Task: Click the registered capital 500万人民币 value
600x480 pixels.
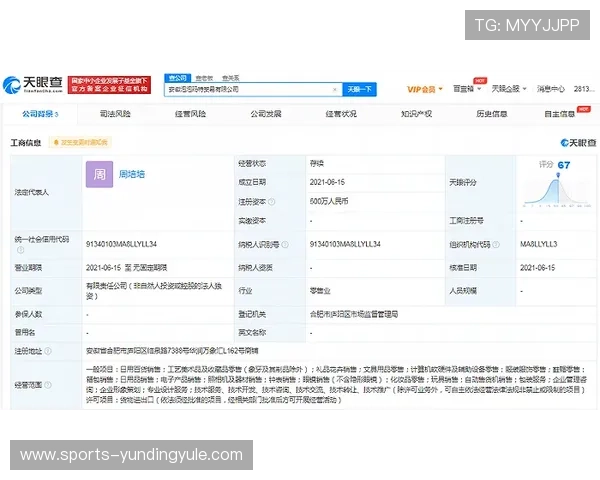Action: click(329, 201)
